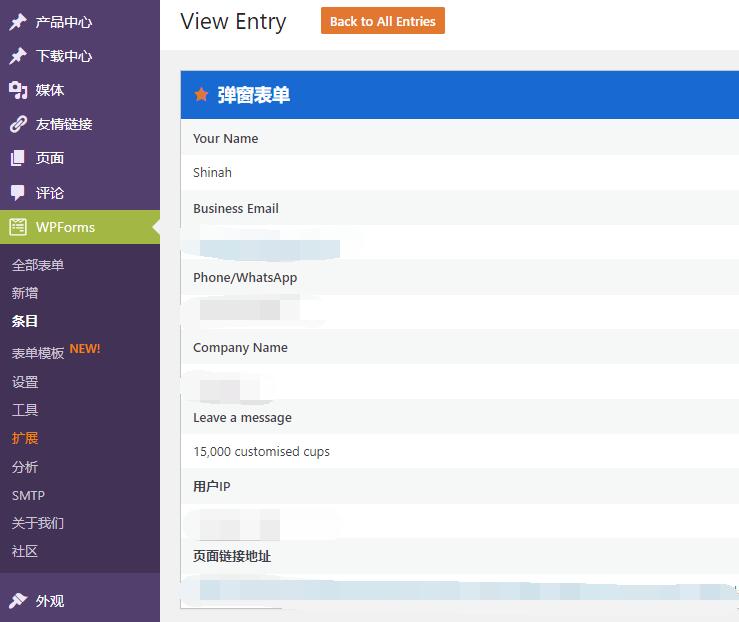Click the Phone/WhatsApp field label

tap(245, 278)
